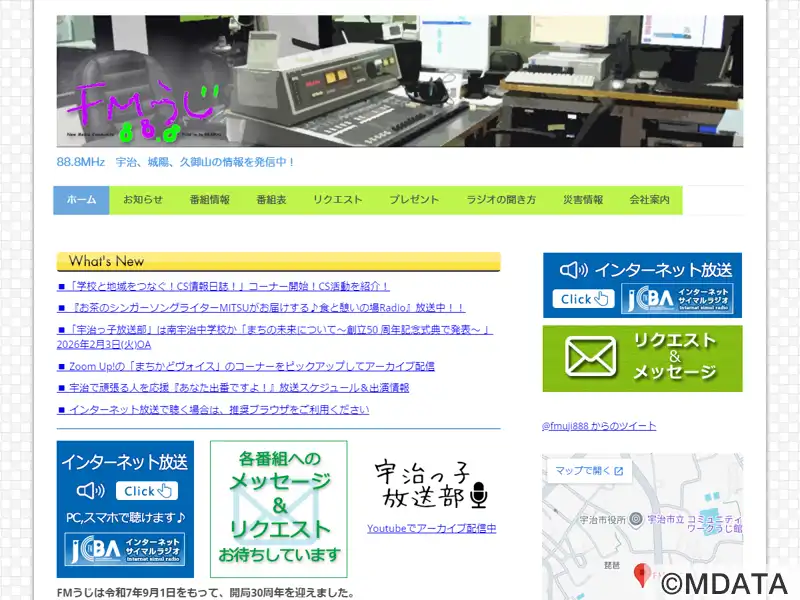
Task: Click the JCBA サイマルラジオ logo in the lower-left box
Action: pos(125,549)
